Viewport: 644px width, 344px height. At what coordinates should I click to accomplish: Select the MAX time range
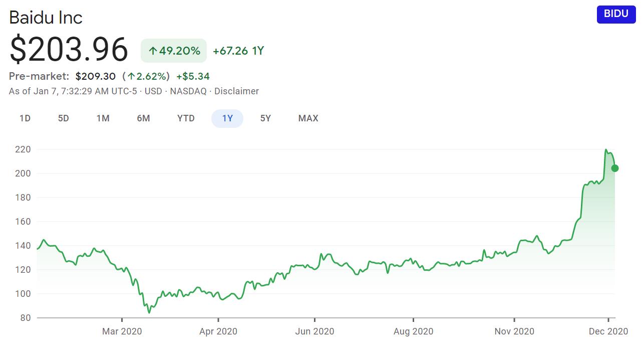click(308, 118)
